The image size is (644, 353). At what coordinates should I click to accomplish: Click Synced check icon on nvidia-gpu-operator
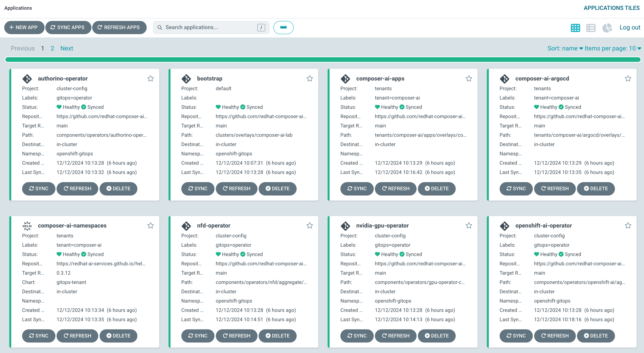coord(402,254)
